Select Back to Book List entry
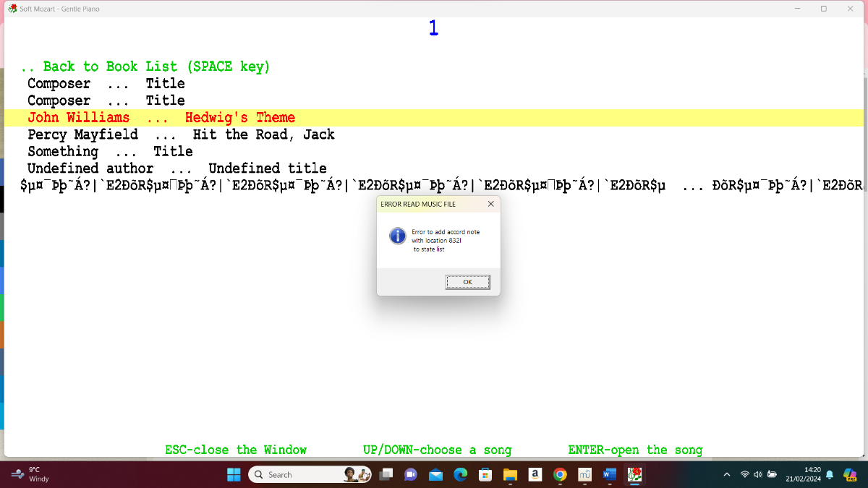 click(x=145, y=67)
